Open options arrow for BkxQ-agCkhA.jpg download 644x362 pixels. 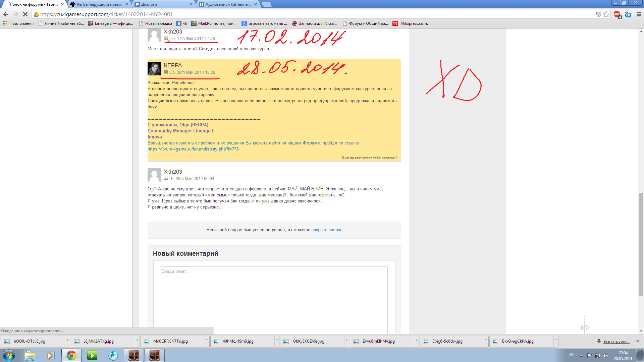pos(556,340)
